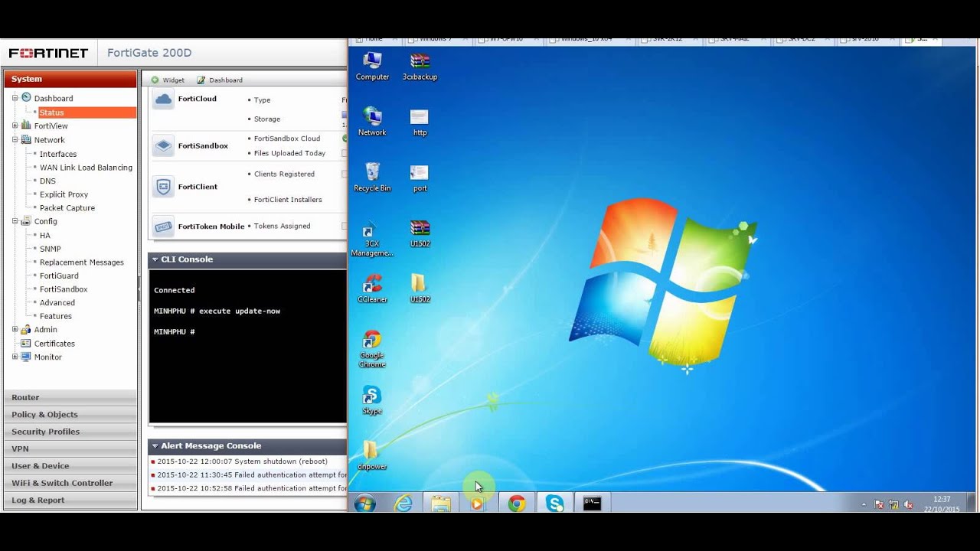Click the Admin user icon in tree

(x=26, y=329)
